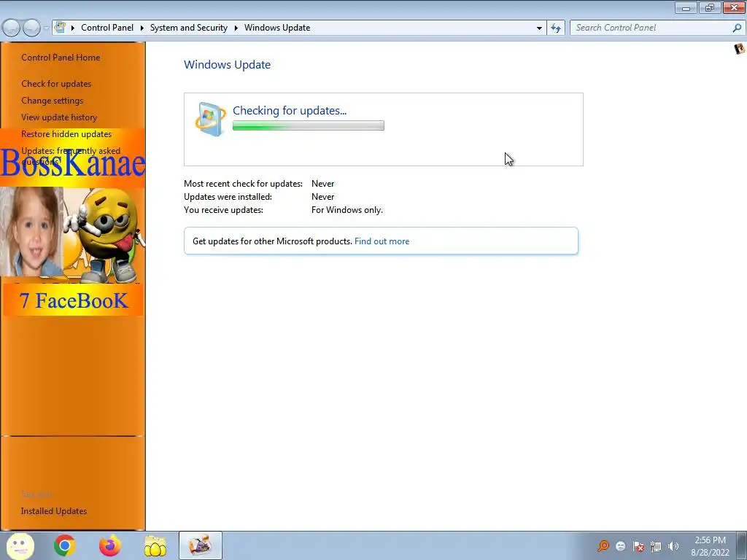
Task: Open Action Center flag tray icon
Action: (638, 546)
